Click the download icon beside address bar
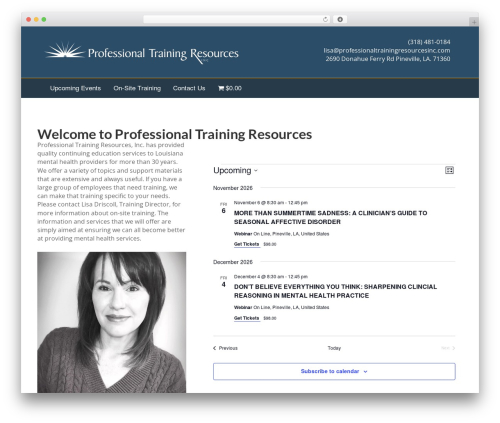Viewport: 500px width, 423px height. (340, 19)
